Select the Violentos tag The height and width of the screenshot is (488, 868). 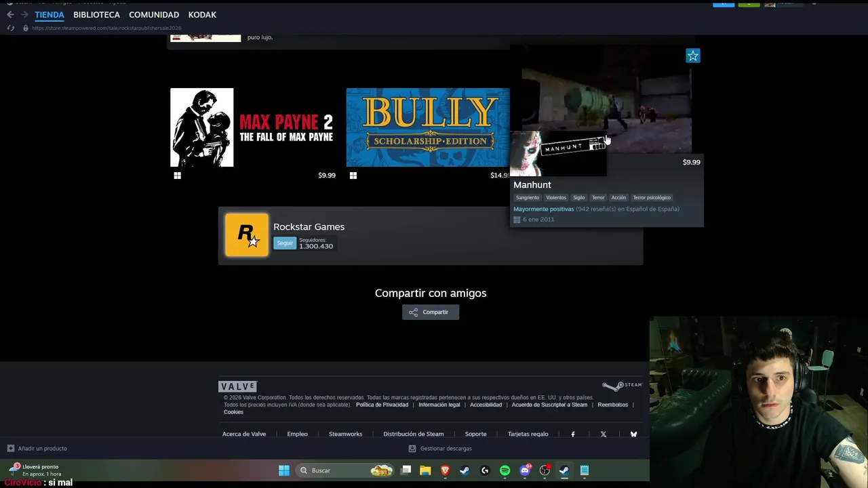click(x=556, y=197)
